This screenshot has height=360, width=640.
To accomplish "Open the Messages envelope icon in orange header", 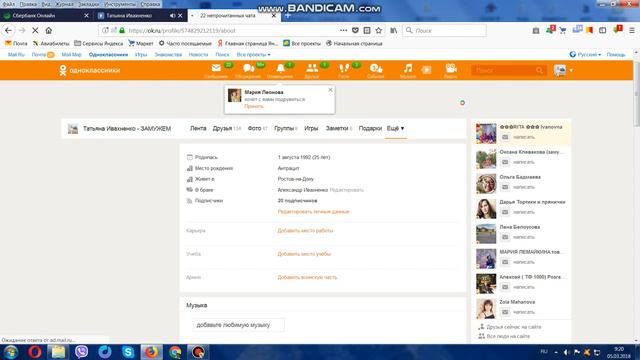I will click(x=216, y=68).
